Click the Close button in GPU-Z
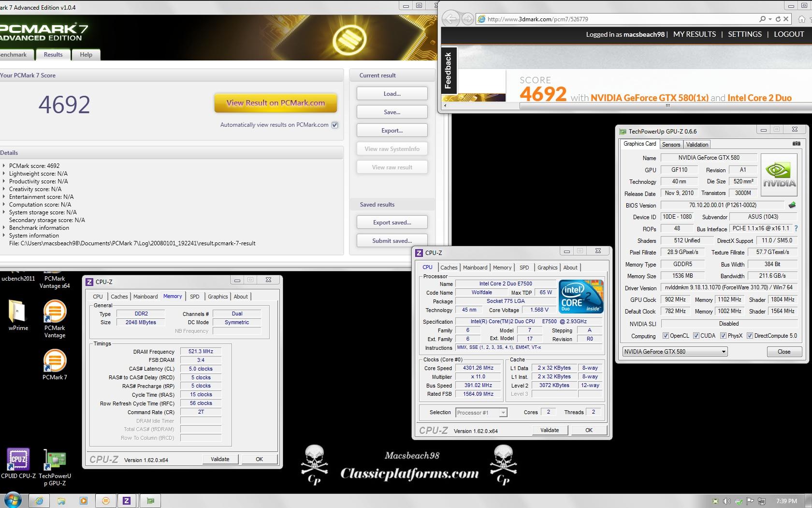The image size is (812, 508). point(784,352)
